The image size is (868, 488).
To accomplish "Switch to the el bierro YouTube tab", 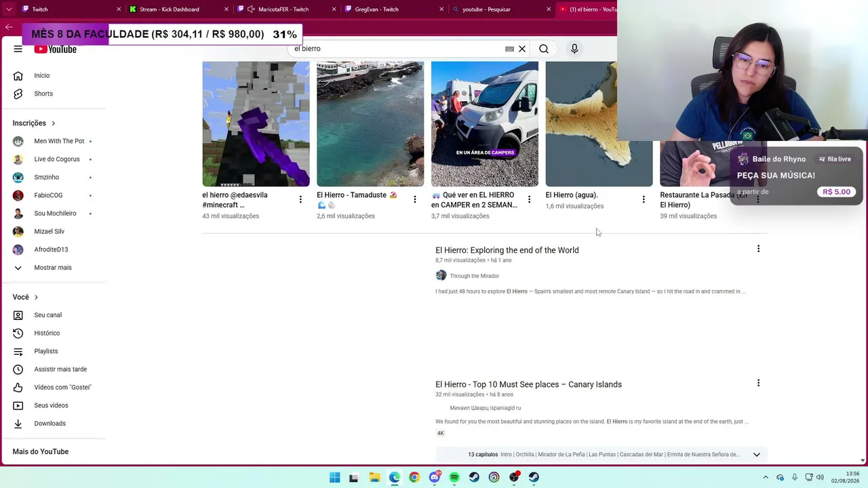I will tap(587, 9).
